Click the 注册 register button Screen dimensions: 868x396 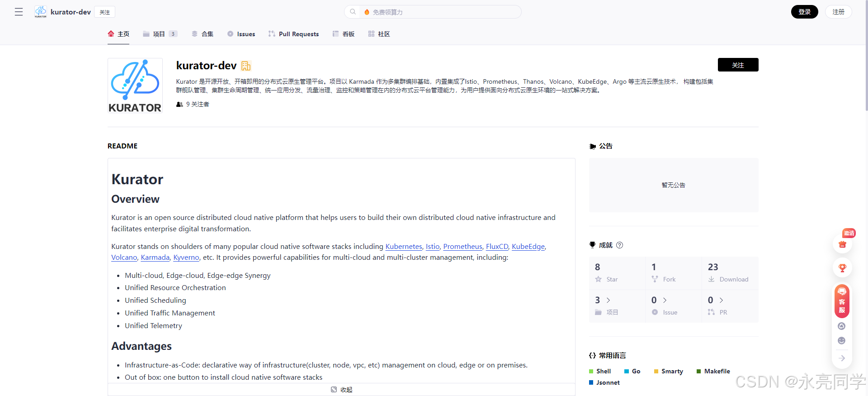[x=838, y=12]
